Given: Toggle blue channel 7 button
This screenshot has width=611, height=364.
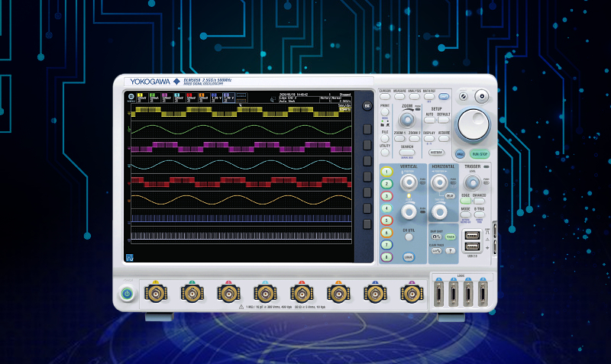Looking at the screenshot, I should (x=386, y=245).
